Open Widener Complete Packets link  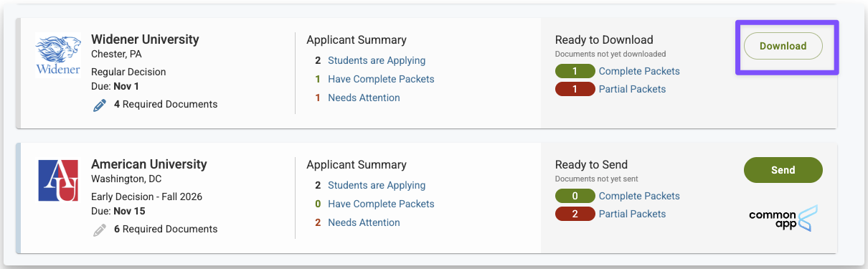tap(639, 71)
